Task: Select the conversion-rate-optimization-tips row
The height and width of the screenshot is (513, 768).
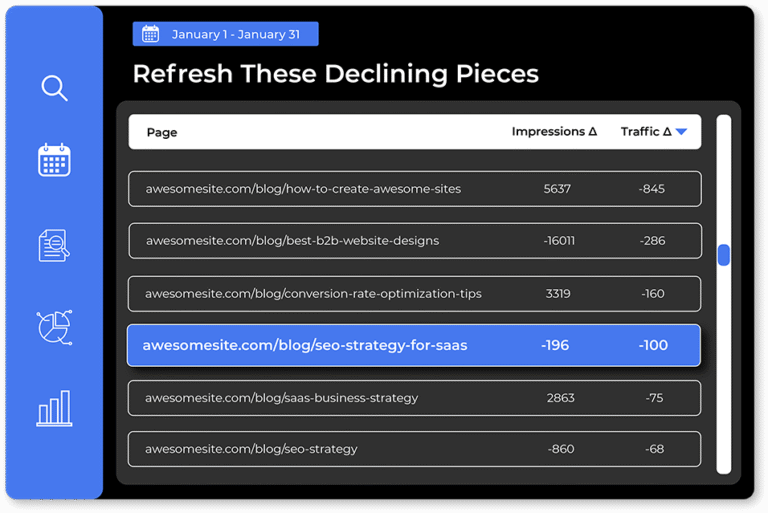Action: (x=313, y=294)
